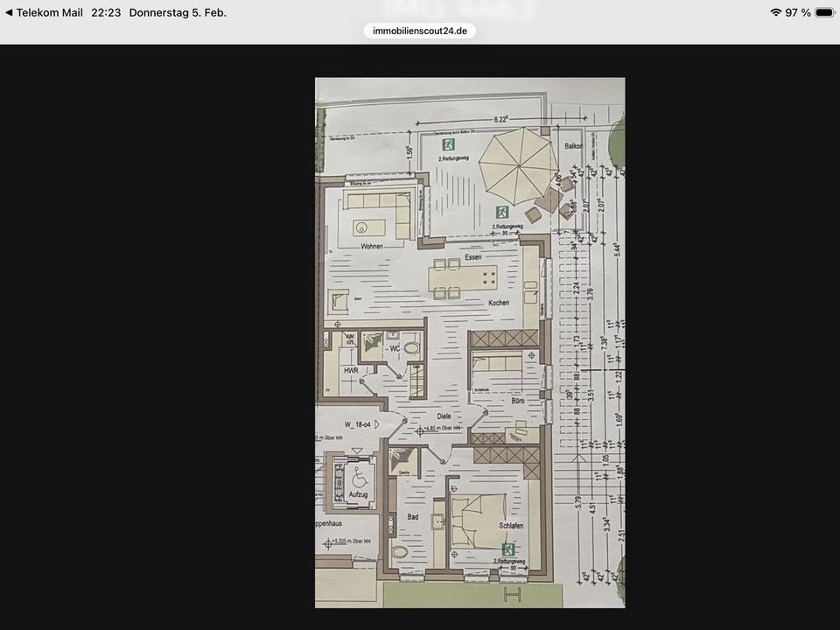
Task: Click the Kochen label in the kitchen
Action: tap(499, 303)
